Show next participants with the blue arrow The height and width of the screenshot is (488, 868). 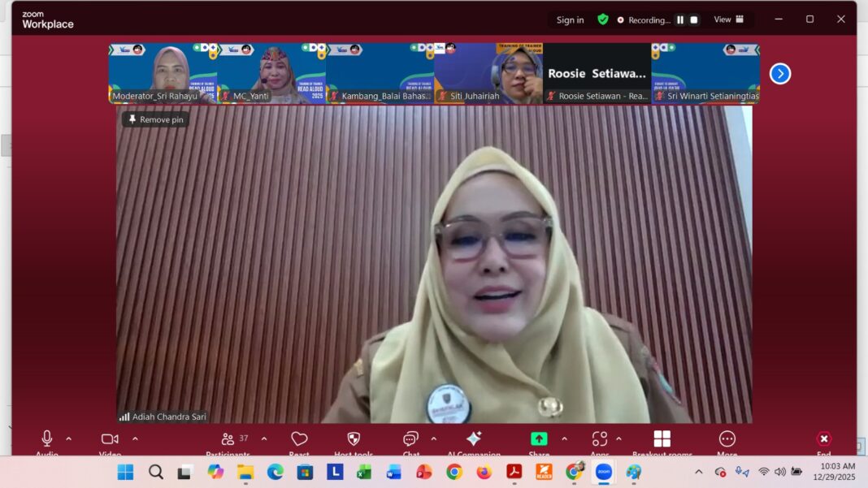(x=780, y=74)
